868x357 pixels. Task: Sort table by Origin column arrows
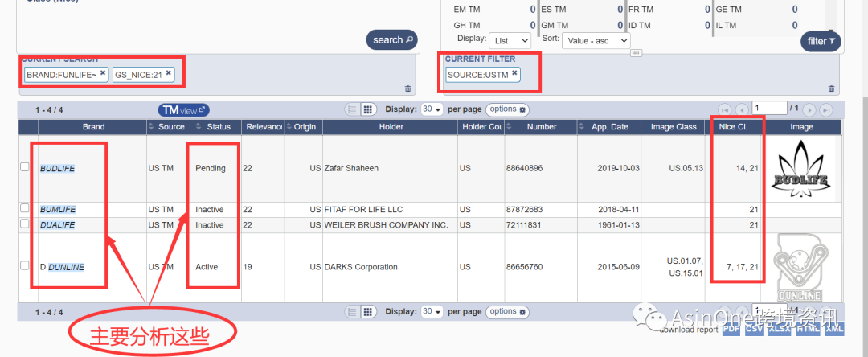[x=289, y=127]
